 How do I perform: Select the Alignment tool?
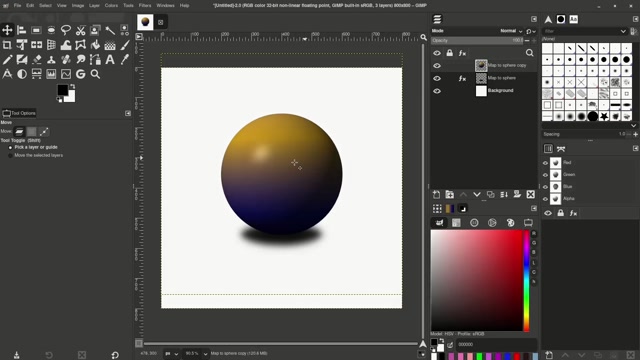(x=22, y=30)
